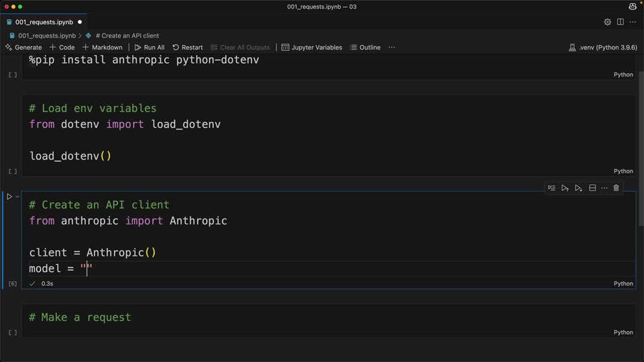Click Run All in notebook toolbar
This screenshot has width=644, height=362.
pyautogui.click(x=150, y=47)
